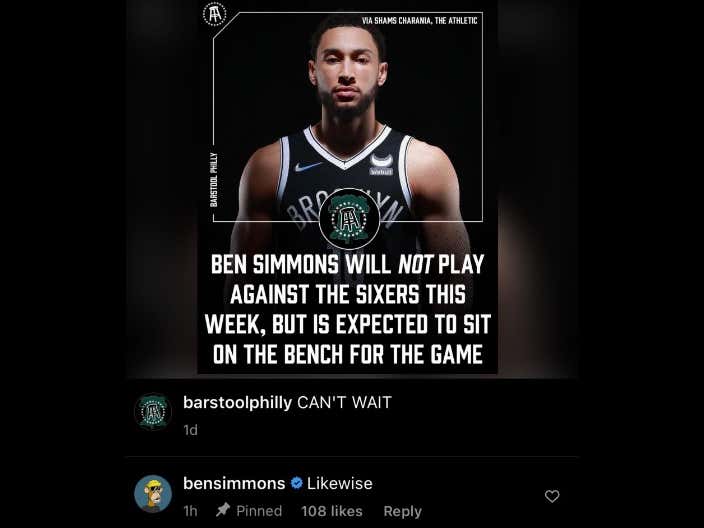The width and height of the screenshot is (704, 528).
Task: Click the Likewise comment text
Action: [x=340, y=484]
